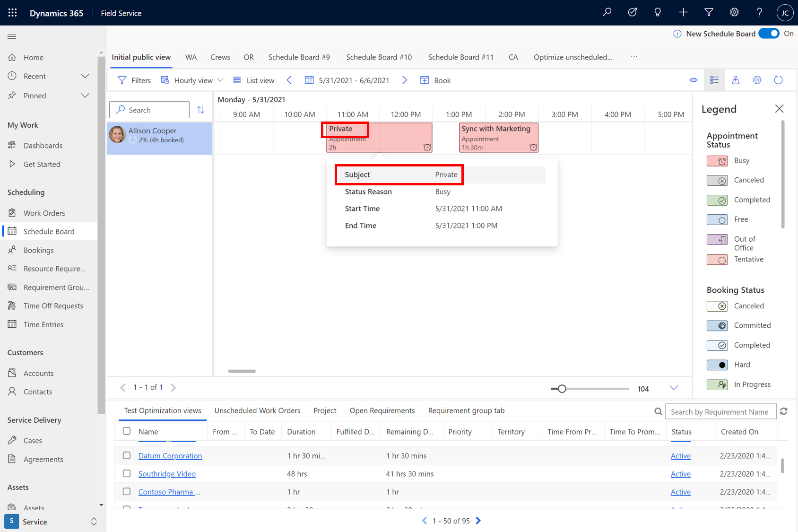798x532 pixels.
Task: Open the date range calendar picker
Action: tap(309, 80)
